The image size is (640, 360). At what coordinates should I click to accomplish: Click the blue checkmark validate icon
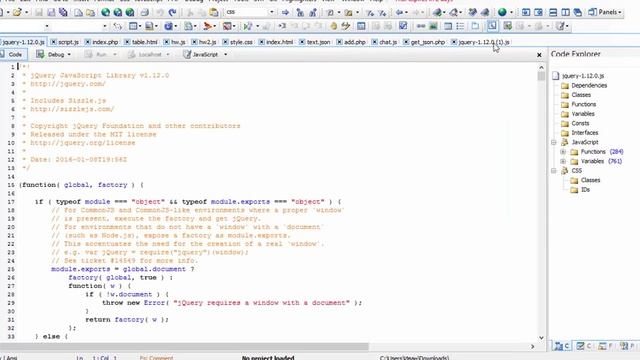403,26
